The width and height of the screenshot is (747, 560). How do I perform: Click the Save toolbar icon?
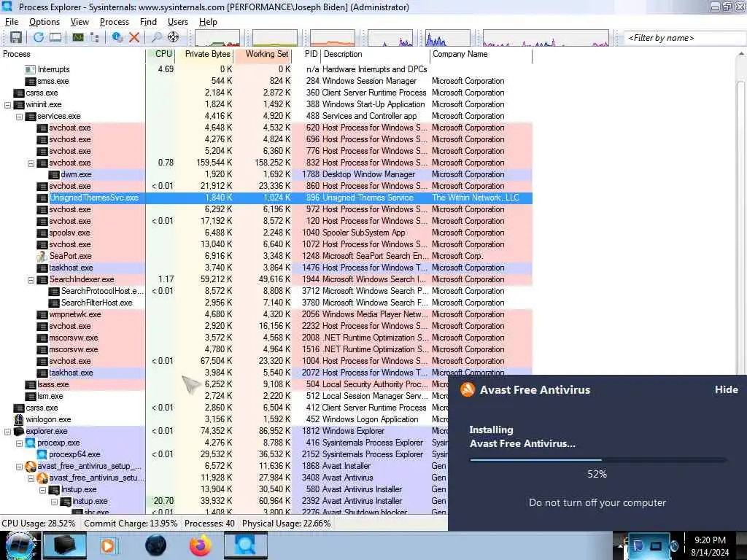[x=16, y=37]
